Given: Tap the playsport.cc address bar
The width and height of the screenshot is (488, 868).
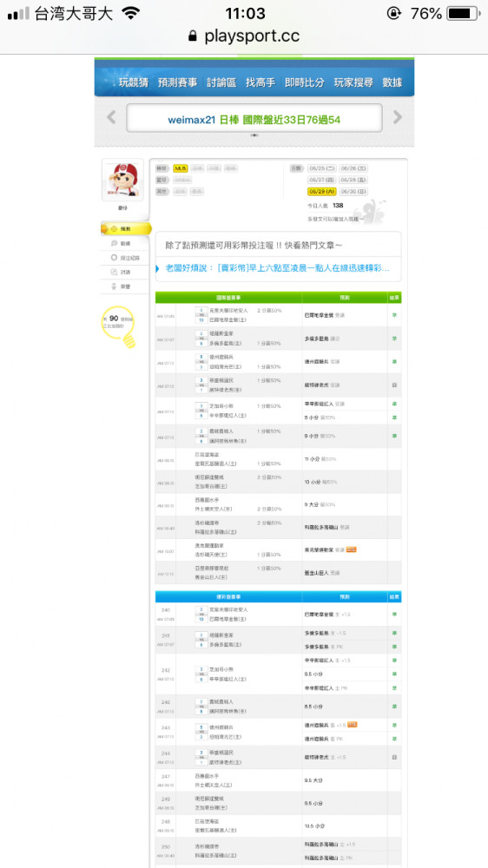Looking at the screenshot, I should point(244,36).
